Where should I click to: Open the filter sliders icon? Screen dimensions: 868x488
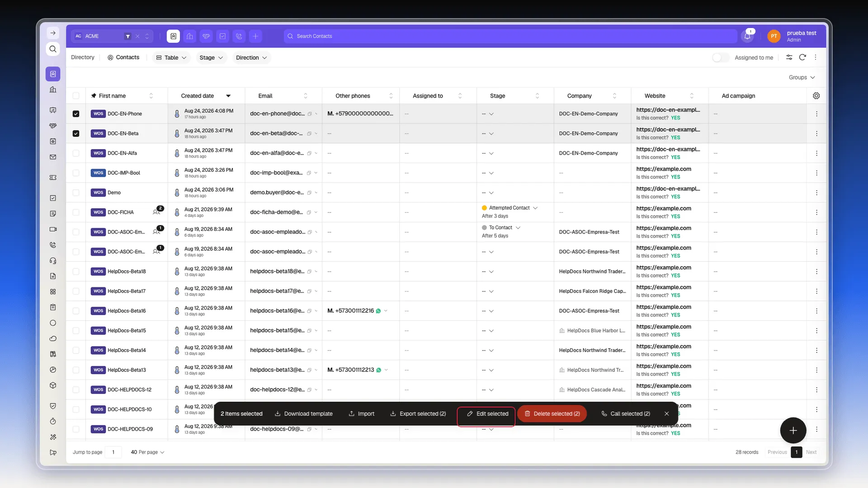pyautogui.click(x=789, y=57)
